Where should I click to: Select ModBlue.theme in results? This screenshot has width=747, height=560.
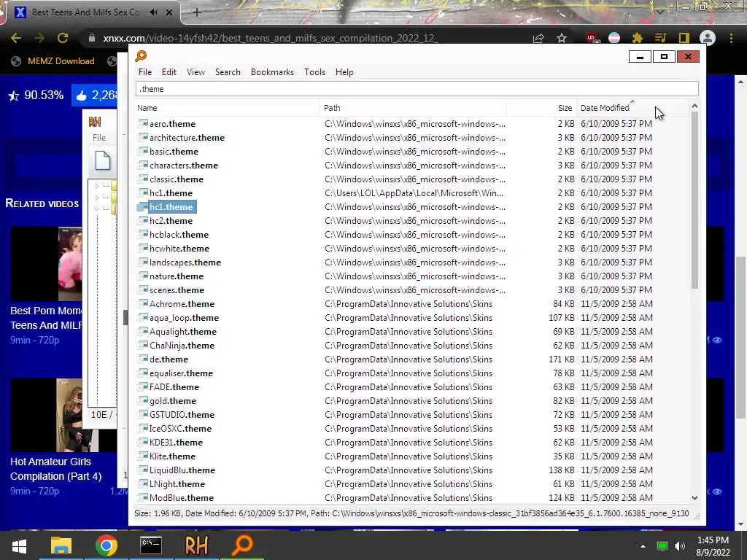click(x=182, y=497)
